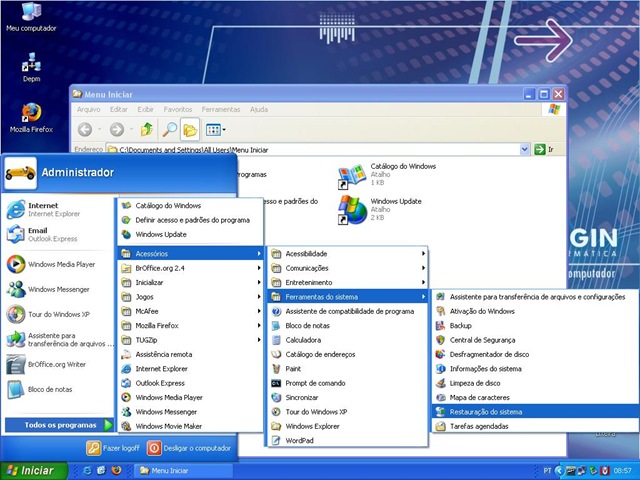Screen dimensions: 640x480
Task: Select Catálogo do Windows shortcut in folder window
Action: click(x=387, y=176)
